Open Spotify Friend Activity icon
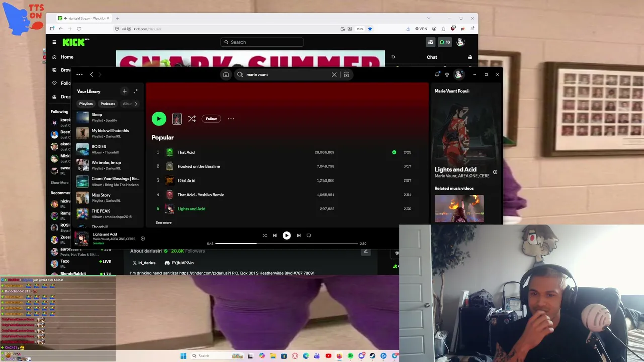This screenshot has width=644, height=362. click(x=447, y=75)
